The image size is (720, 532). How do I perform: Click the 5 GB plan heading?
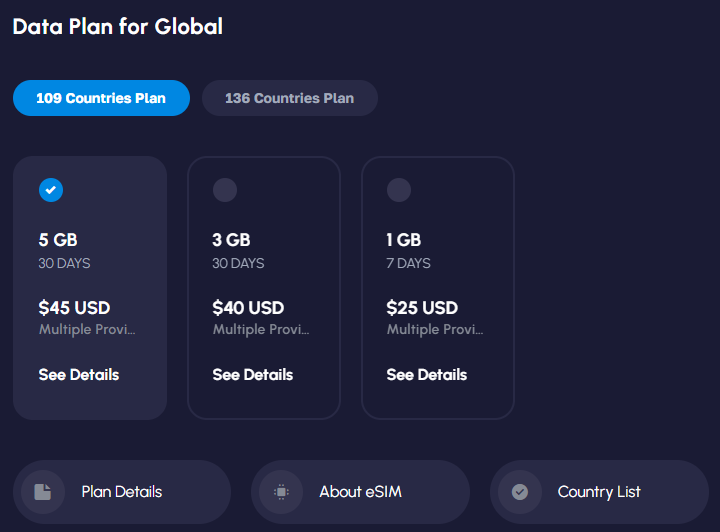tap(58, 240)
